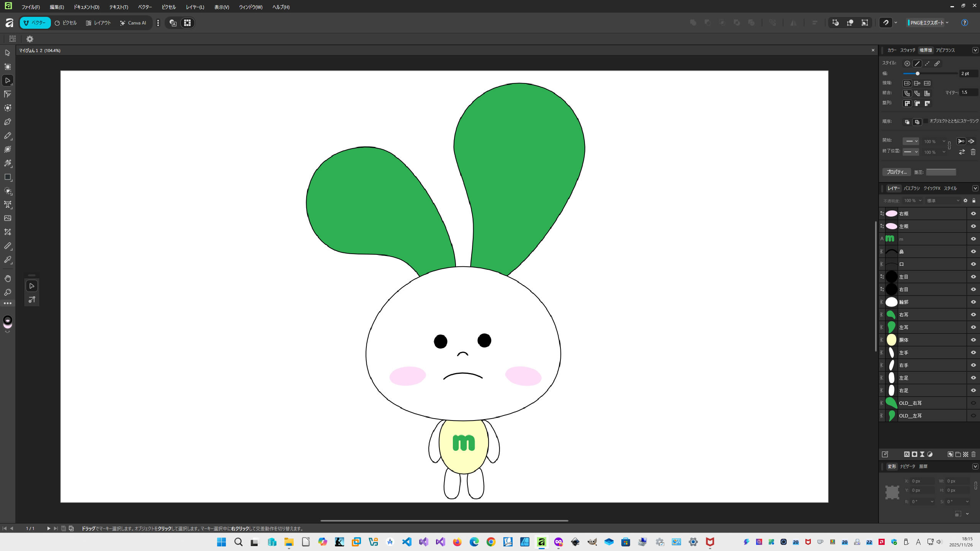Show the OLD_右耳 layer
The image size is (980, 551).
[973, 403]
